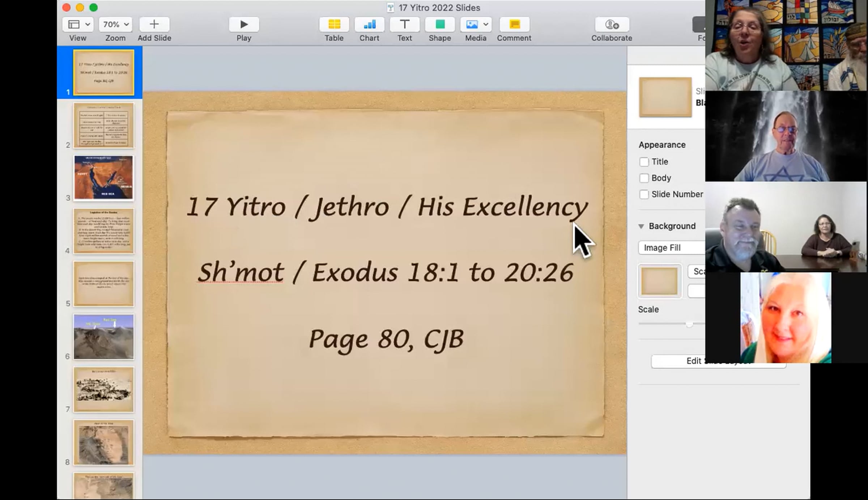This screenshot has height=500, width=868.
Task: Select slide 3 map thumbnail
Action: click(103, 178)
